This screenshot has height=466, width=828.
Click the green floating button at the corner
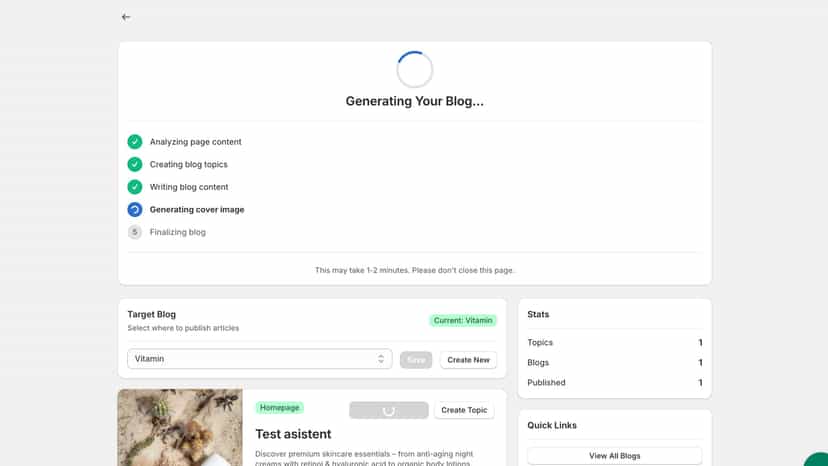pos(817,460)
